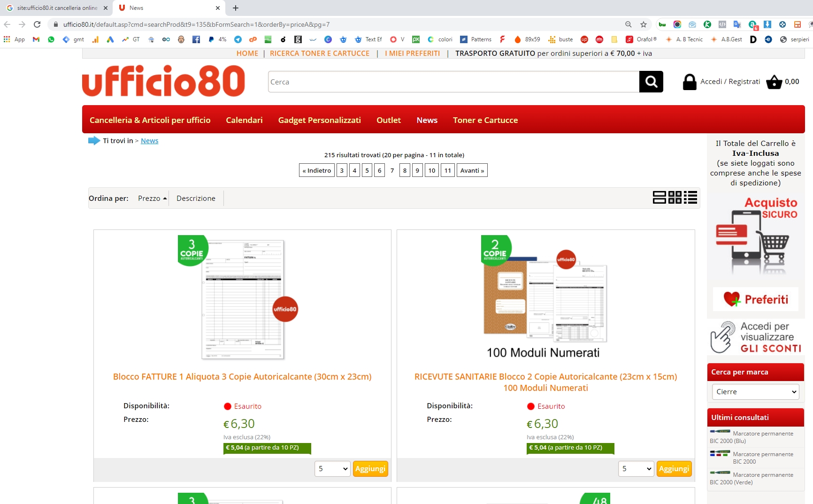The width and height of the screenshot is (813, 504).
Task: Reload the current page
Action: click(37, 24)
